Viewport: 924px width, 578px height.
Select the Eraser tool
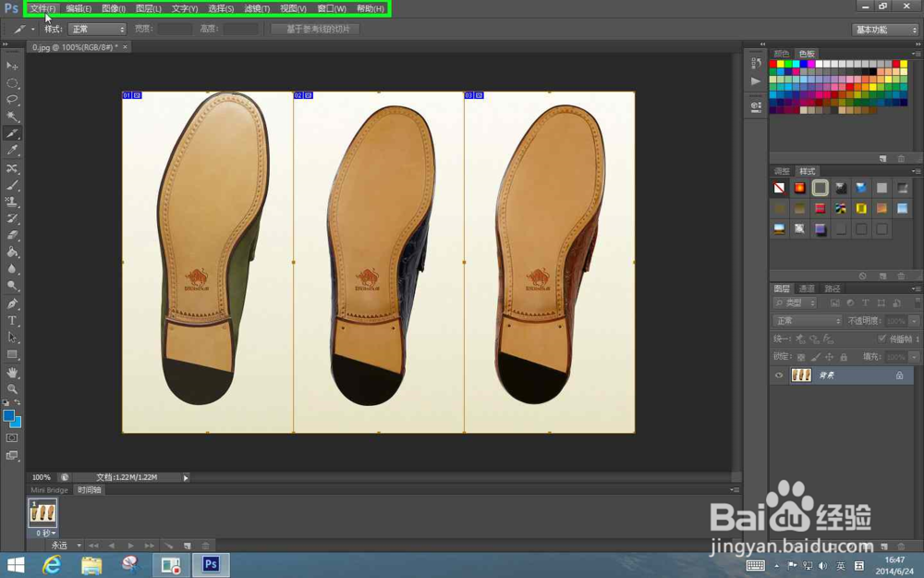pos(12,235)
